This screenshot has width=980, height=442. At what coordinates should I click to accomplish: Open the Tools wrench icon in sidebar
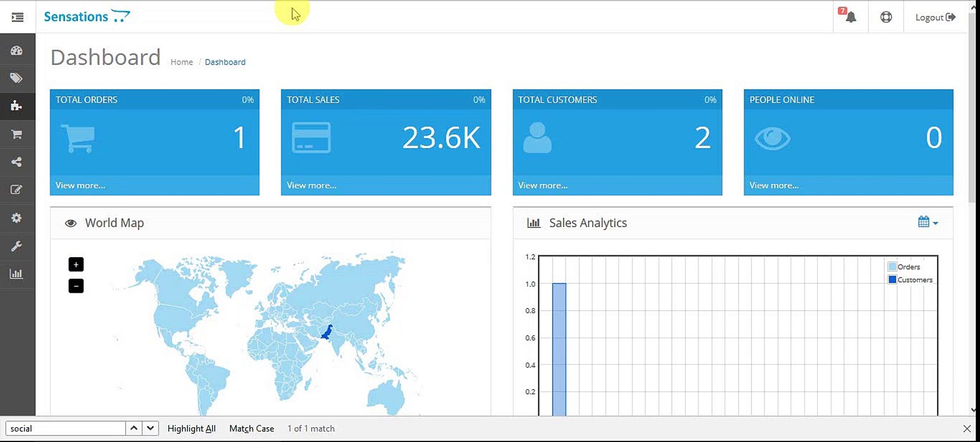(x=17, y=246)
